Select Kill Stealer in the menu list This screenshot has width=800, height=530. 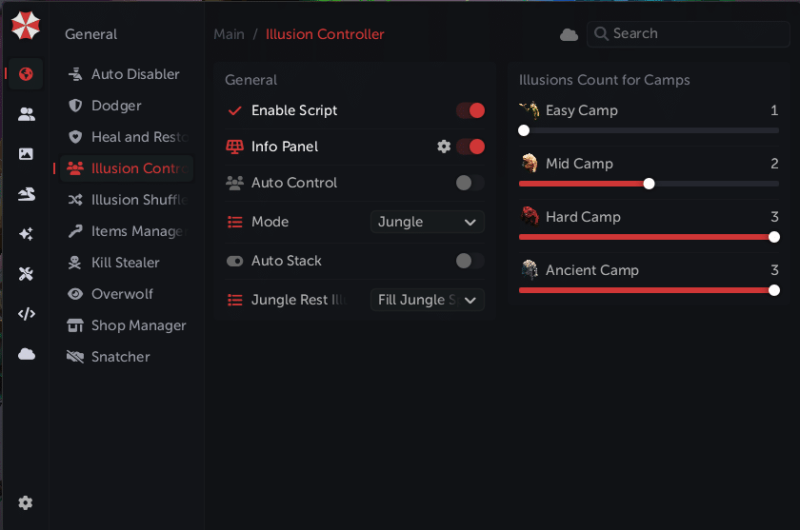[125, 263]
